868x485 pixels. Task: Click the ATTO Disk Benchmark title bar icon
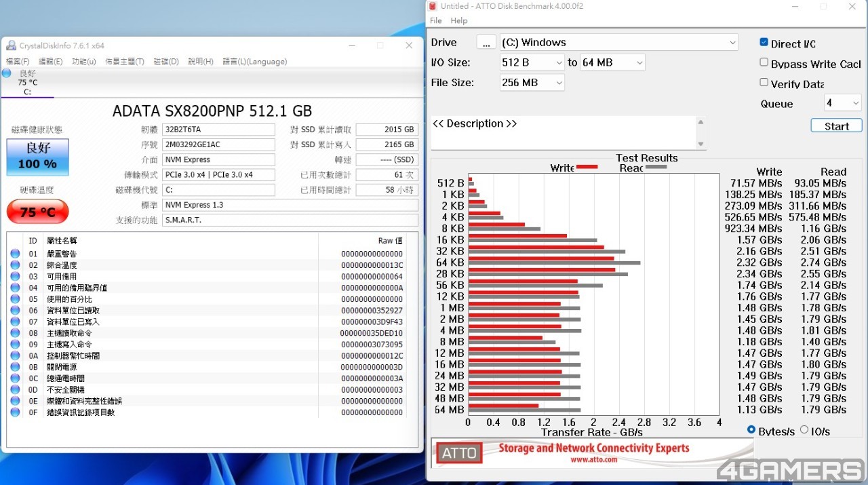[433, 6]
